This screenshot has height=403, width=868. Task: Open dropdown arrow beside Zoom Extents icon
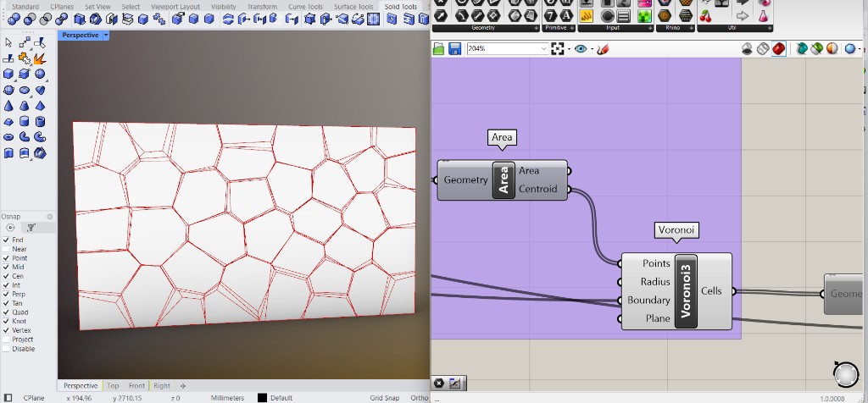569,49
